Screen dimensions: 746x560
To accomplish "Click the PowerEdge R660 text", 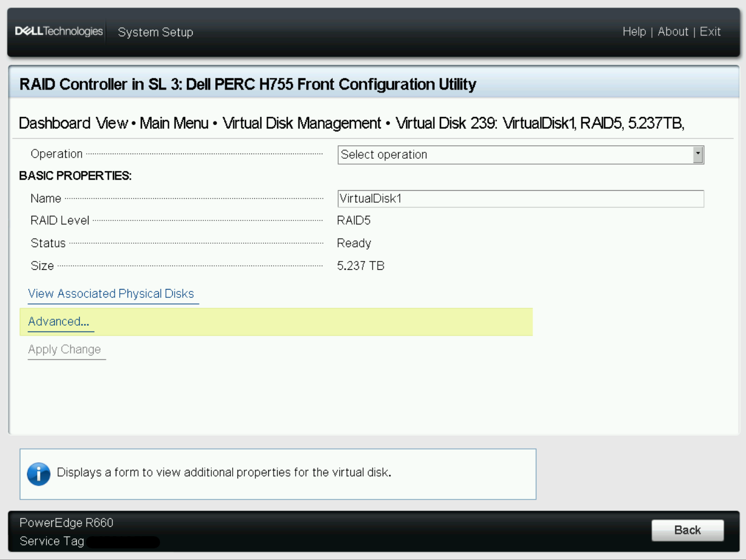I will (x=66, y=523).
